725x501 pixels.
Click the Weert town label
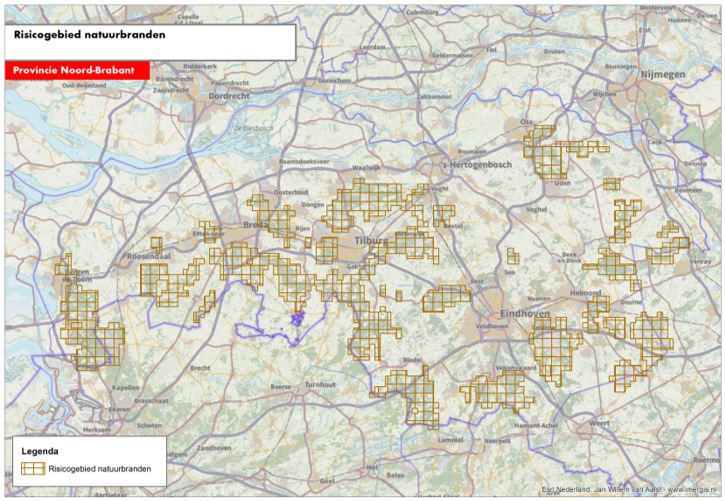pyautogui.click(x=599, y=423)
